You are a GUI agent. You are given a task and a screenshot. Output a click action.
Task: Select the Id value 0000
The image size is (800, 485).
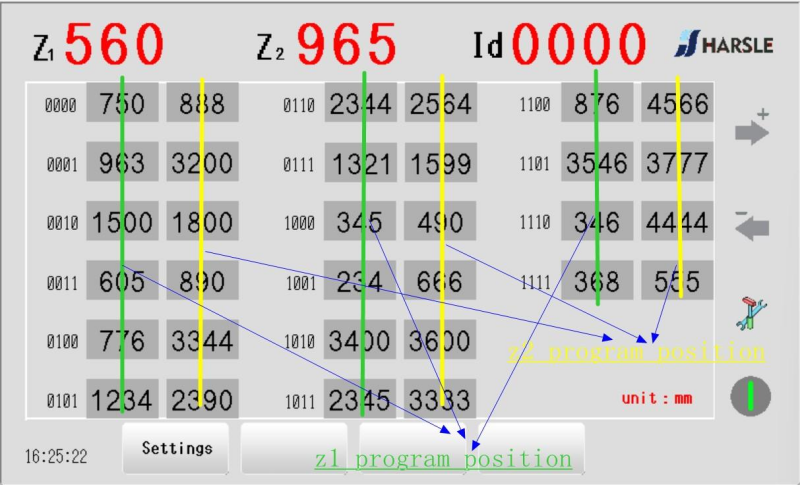pos(580,45)
